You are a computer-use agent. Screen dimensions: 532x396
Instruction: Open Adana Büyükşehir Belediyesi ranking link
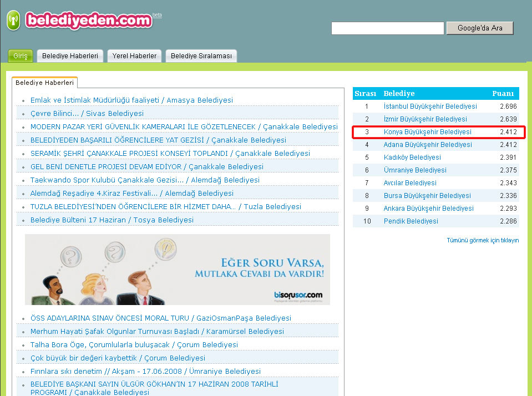[x=428, y=145]
